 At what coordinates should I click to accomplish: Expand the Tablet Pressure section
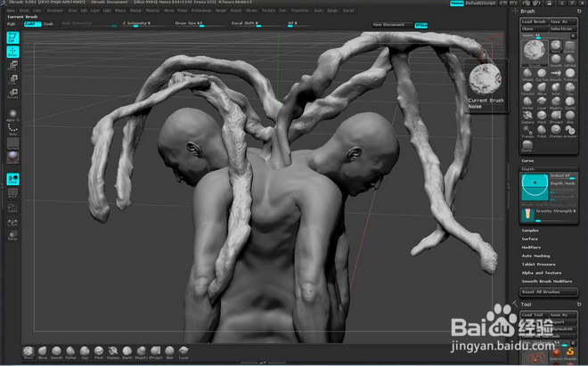point(538,264)
